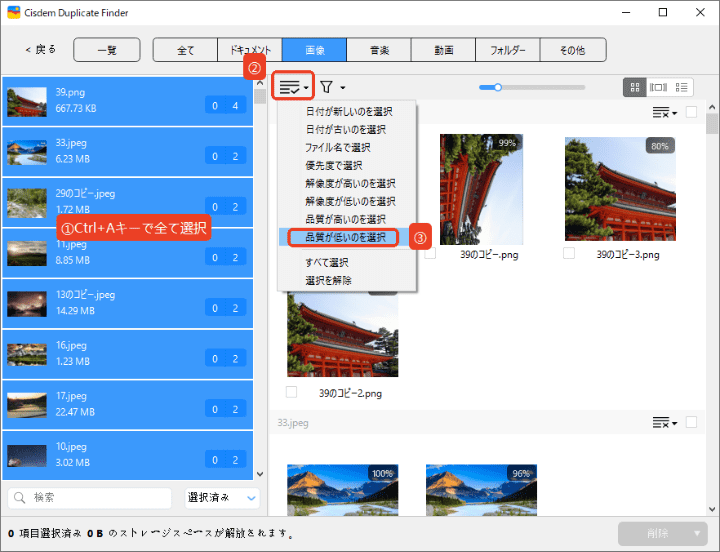Choose 選択を解除 from menu
The width and height of the screenshot is (720, 552).
328,280
